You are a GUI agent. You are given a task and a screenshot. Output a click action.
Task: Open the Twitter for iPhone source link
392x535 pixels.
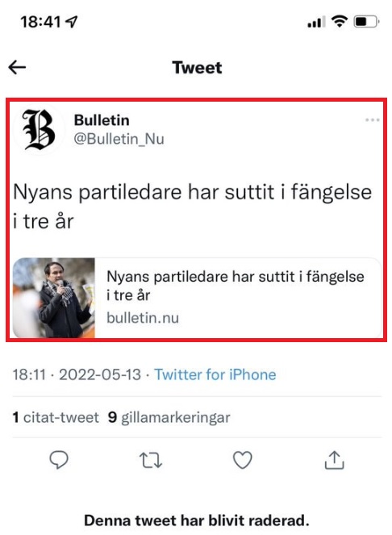click(215, 374)
